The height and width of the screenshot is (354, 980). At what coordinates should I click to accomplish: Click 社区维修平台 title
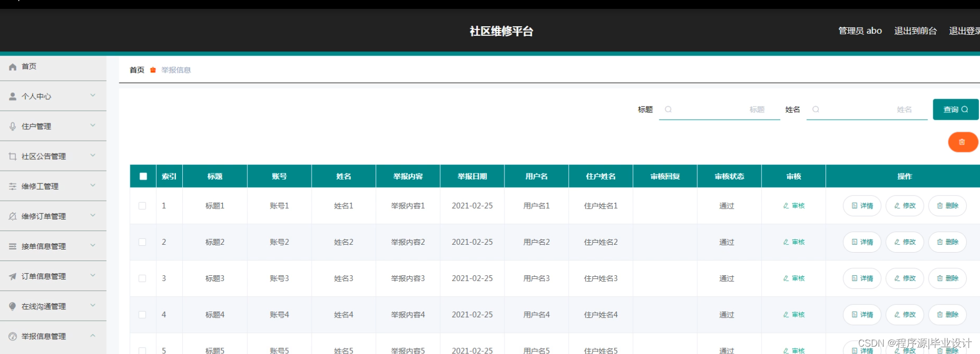(501, 31)
